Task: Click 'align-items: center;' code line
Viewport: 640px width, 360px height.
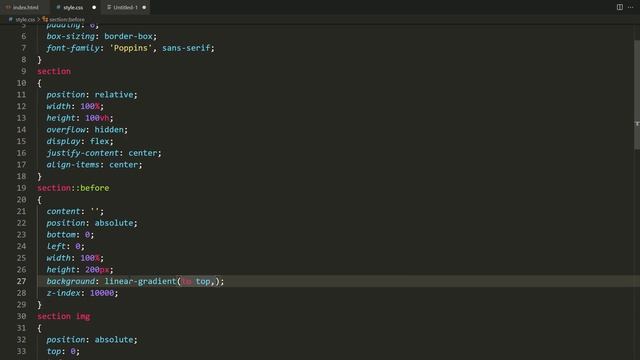Action: coord(94,164)
